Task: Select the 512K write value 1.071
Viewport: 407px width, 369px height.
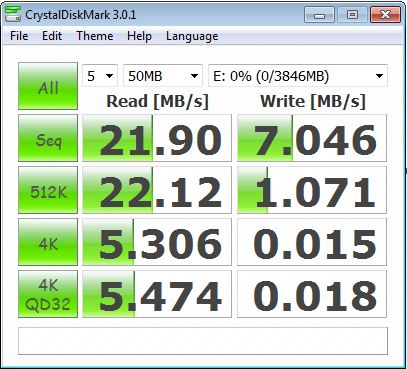Action: click(x=312, y=190)
